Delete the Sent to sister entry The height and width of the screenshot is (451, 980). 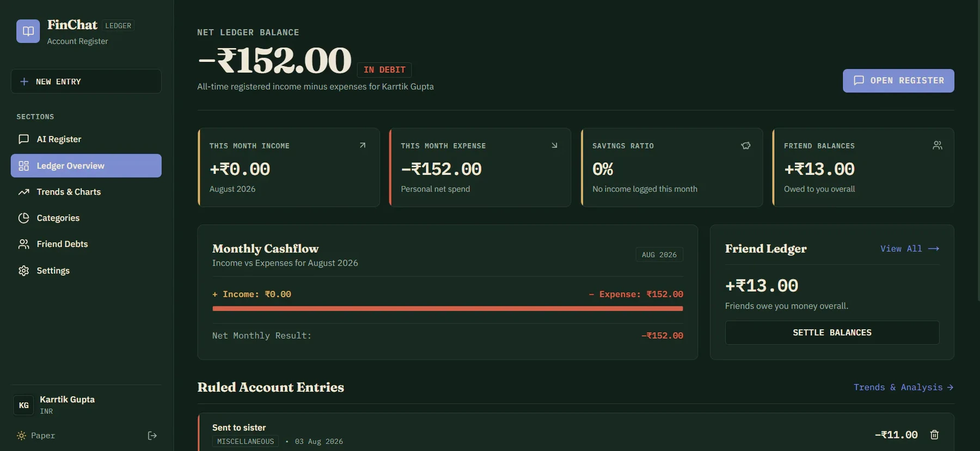coord(934,435)
